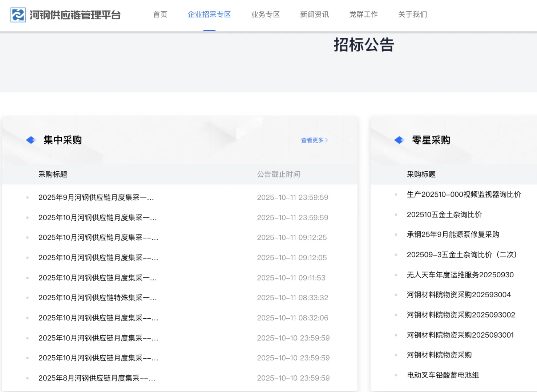Click the bullet dot before 2025年9月河钢供应链月度集采

point(27,198)
